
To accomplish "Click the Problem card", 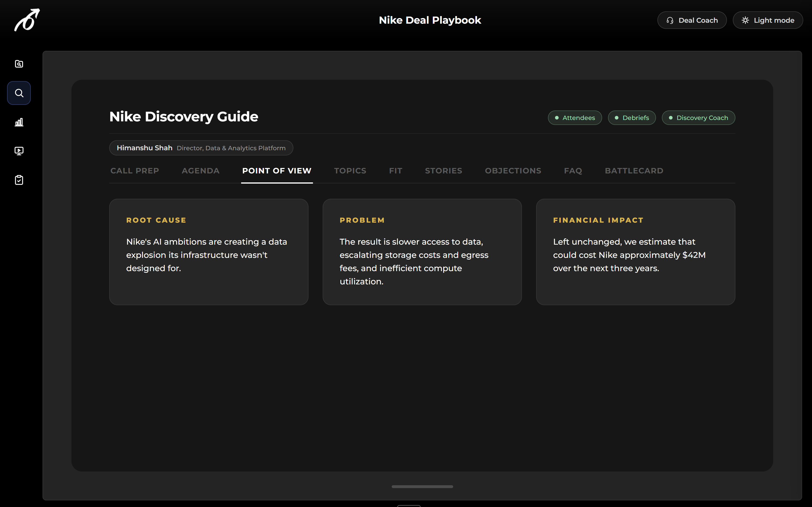I will 422,252.
